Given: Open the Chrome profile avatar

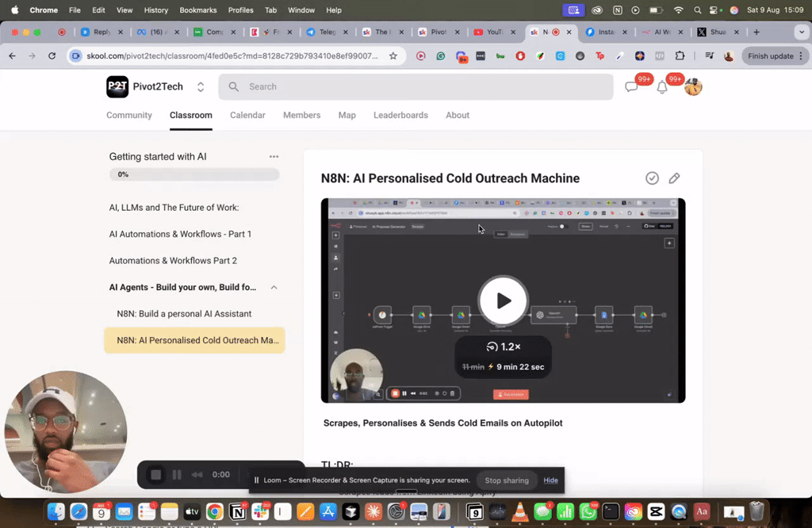Looking at the screenshot, I should (729, 56).
